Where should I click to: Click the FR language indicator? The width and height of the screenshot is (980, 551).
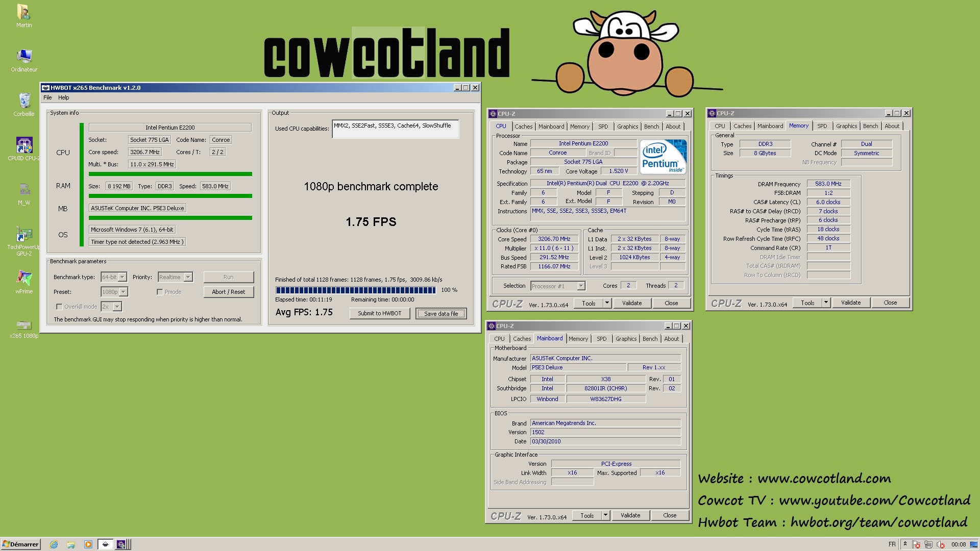point(892,544)
